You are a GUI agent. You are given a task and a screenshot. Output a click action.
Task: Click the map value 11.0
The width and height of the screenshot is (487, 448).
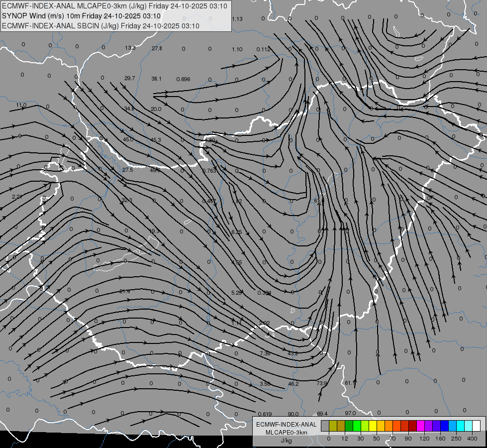21,105
